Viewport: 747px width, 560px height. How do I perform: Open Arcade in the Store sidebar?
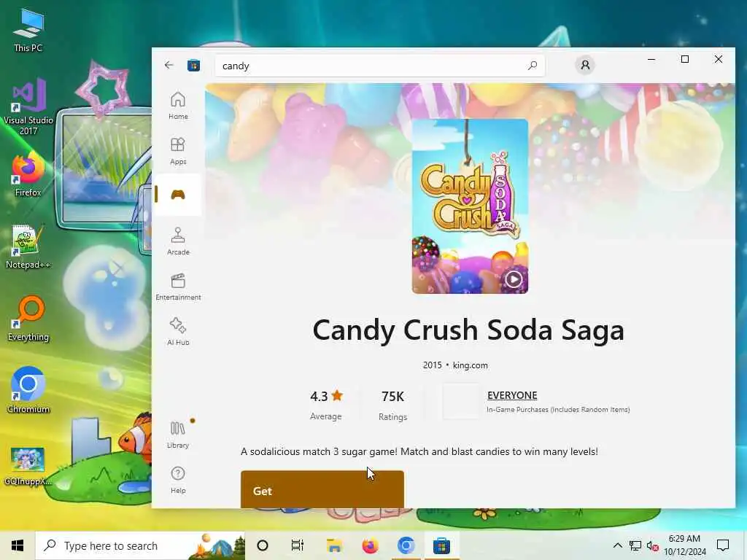coord(178,241)
